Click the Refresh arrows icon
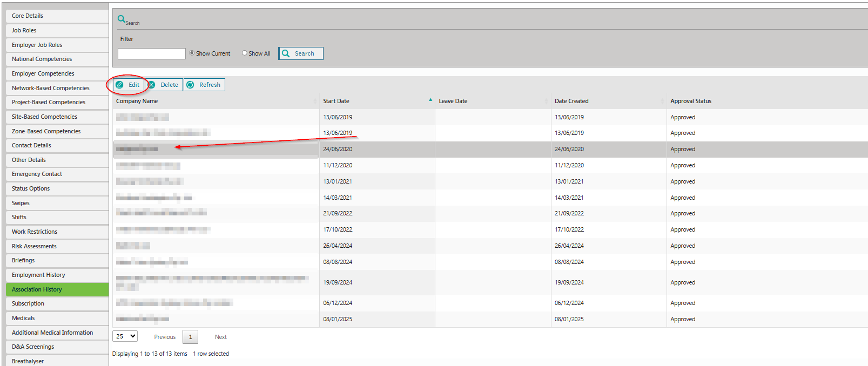The height and width of the screenshot is (366, 868). 190,85
